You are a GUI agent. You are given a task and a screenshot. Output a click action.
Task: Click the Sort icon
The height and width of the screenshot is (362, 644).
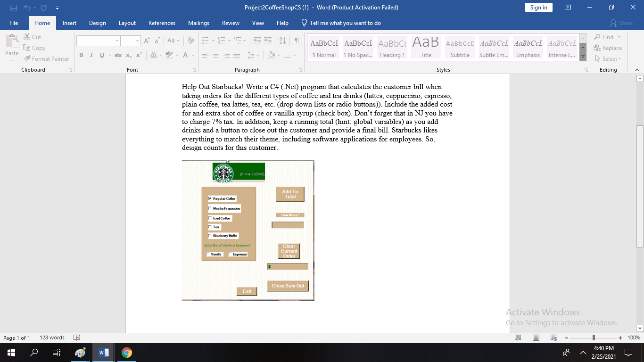(x=282, y=41)
